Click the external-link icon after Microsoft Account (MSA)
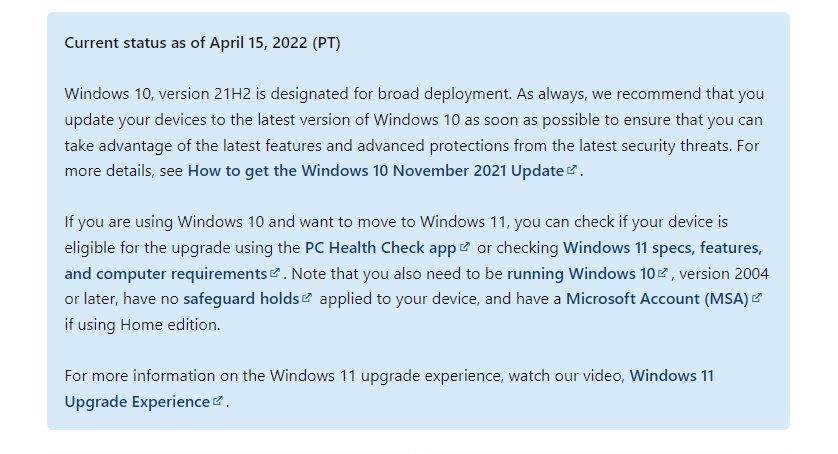838x454 pixels. pos(756,298)
